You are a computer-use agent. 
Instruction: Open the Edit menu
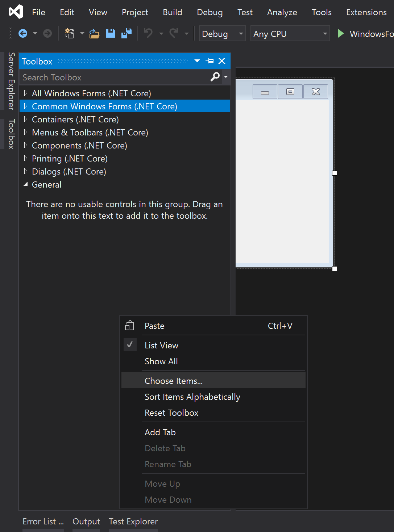click(x=67, y=12)
